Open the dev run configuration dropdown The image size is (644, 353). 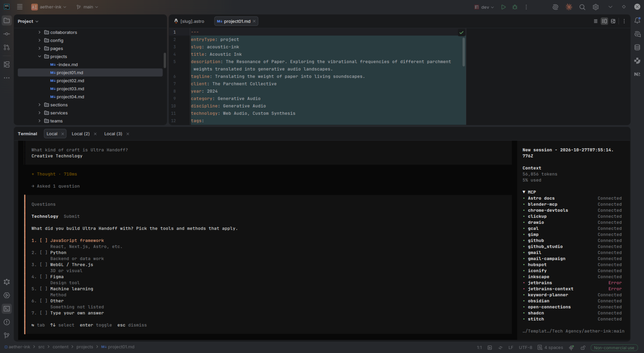point(484,7)
